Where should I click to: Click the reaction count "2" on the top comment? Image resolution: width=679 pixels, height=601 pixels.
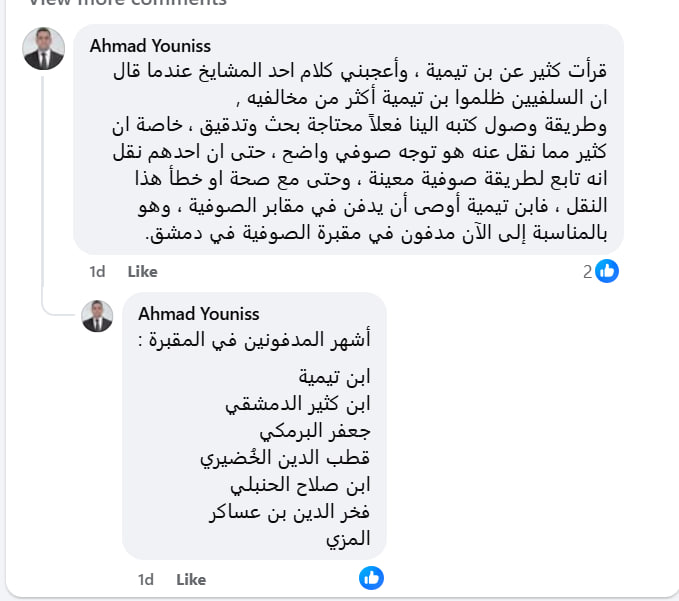(x=587, y=270)
